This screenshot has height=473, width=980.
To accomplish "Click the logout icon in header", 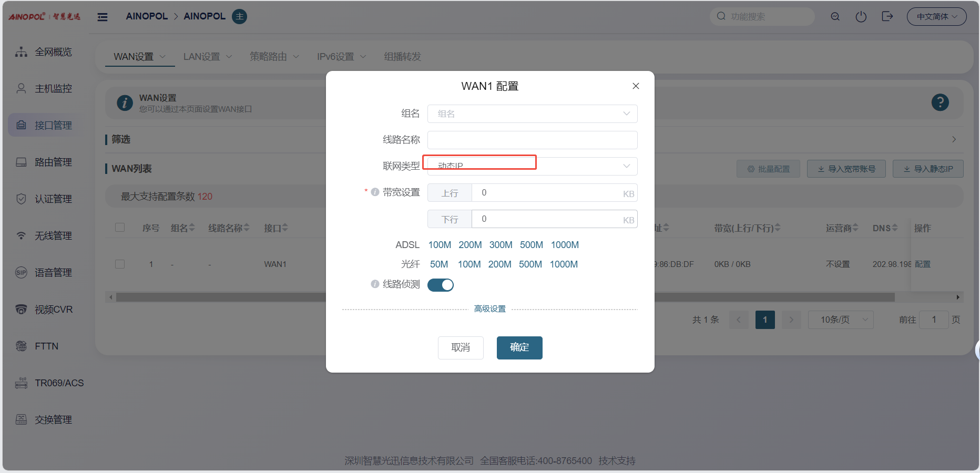I will tap(887, 17).
